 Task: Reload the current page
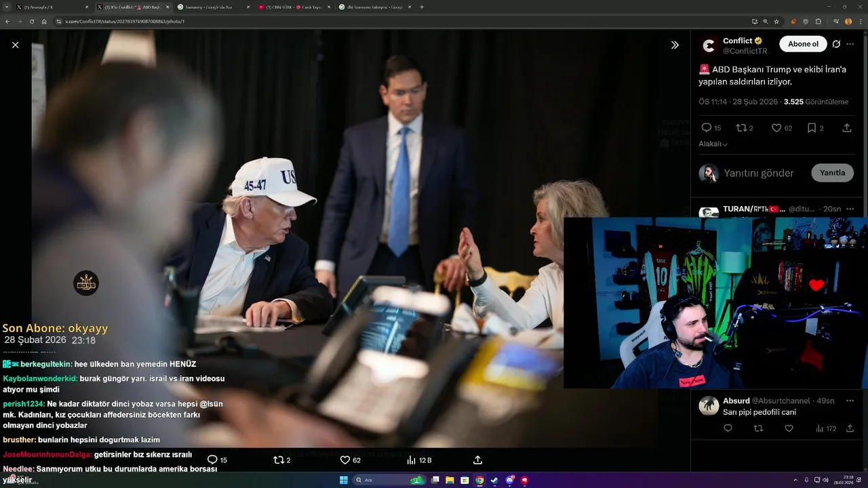coord(32,22)
